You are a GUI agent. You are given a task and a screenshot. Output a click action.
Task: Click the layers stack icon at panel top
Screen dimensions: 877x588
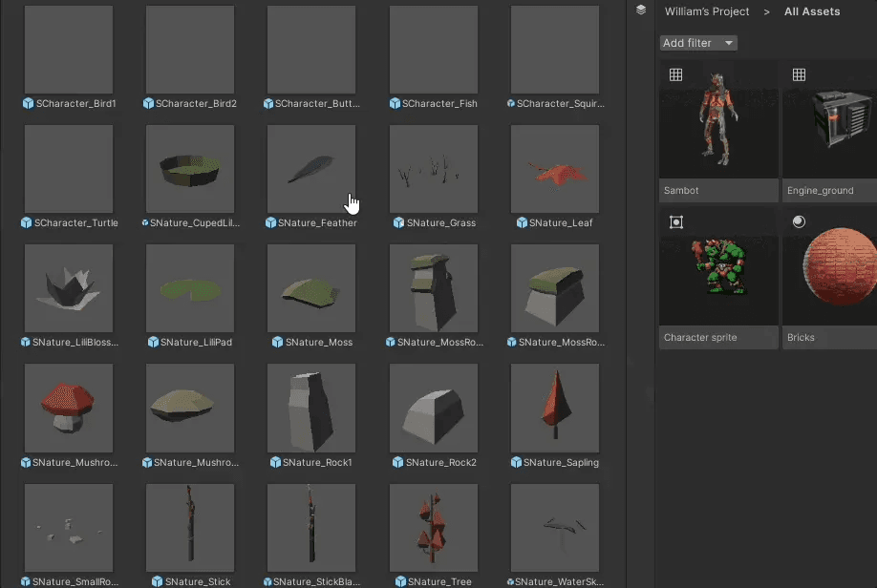[639, 10]
